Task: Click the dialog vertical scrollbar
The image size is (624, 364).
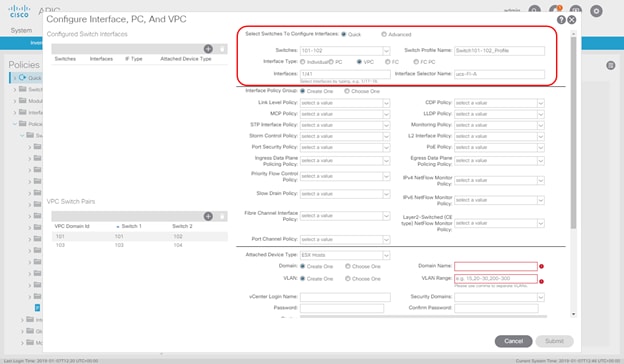Action: (573, 133)
